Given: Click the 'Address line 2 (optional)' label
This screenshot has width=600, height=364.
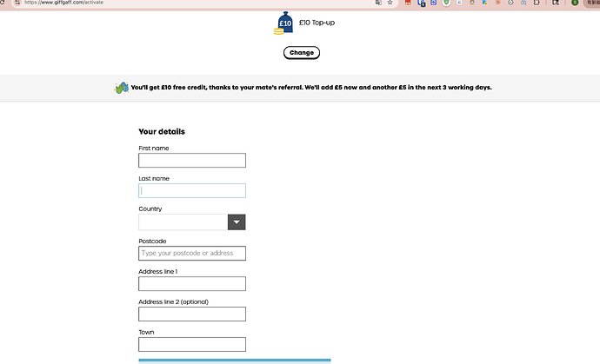Looking at the screenshot, I should click(173, 301).
